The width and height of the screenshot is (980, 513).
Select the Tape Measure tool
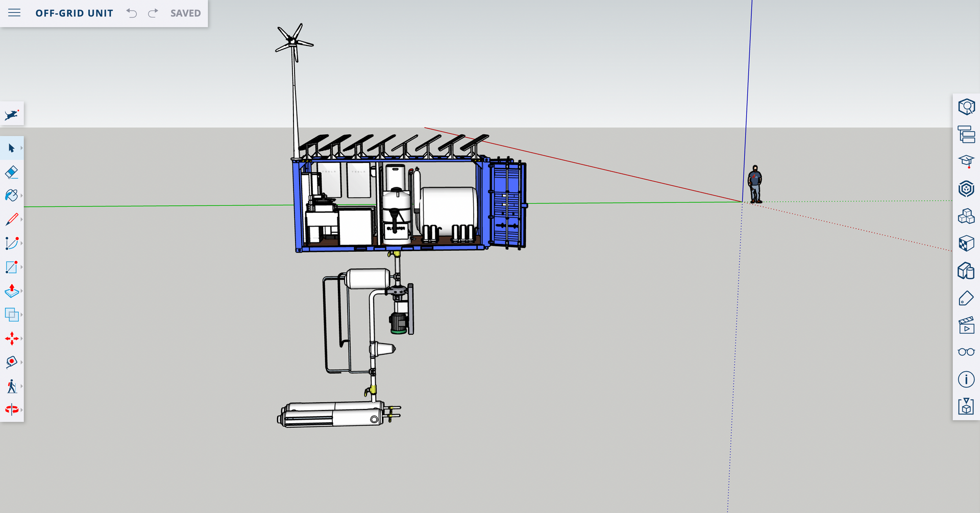click(12, 362)
